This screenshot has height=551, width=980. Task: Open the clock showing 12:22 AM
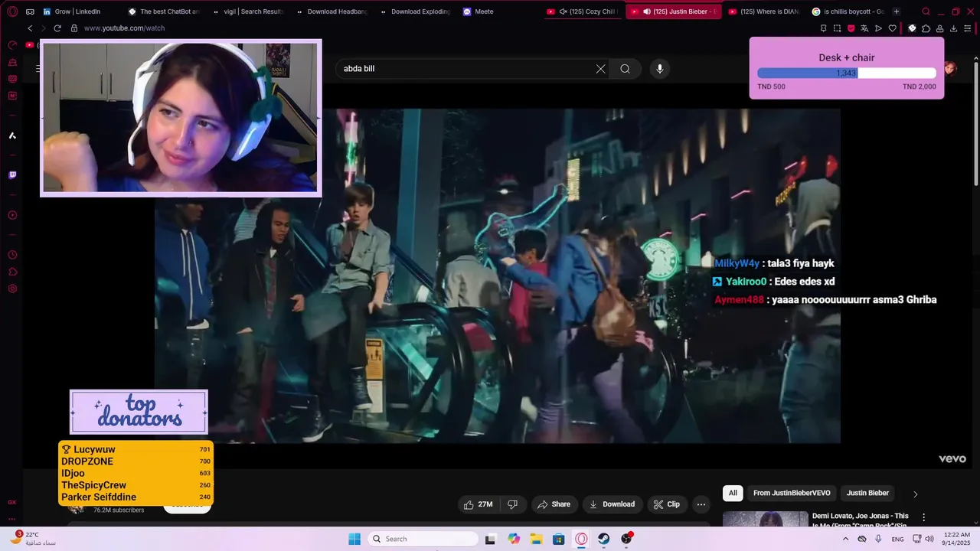point(957,539)
